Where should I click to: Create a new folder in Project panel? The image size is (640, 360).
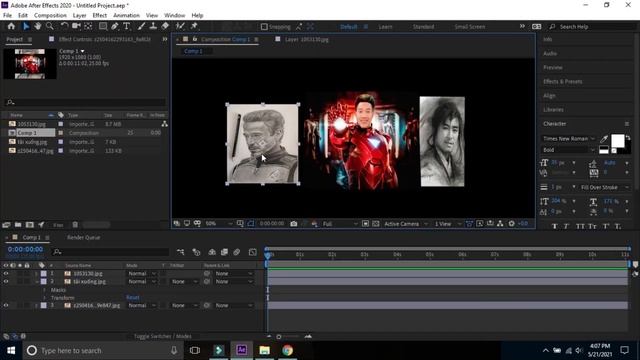18,224
